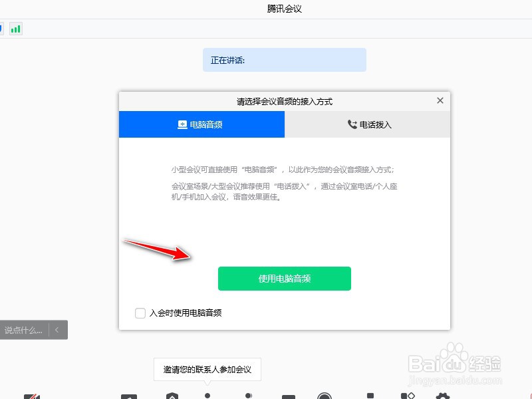Click the invite icon under the tooltip

(x=207, y=396)
